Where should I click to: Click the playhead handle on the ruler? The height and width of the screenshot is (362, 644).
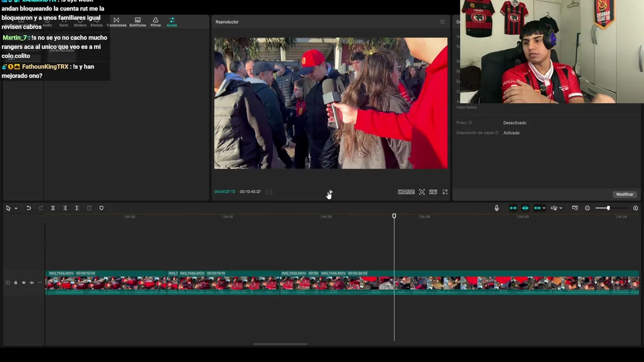tap(394, 216)
